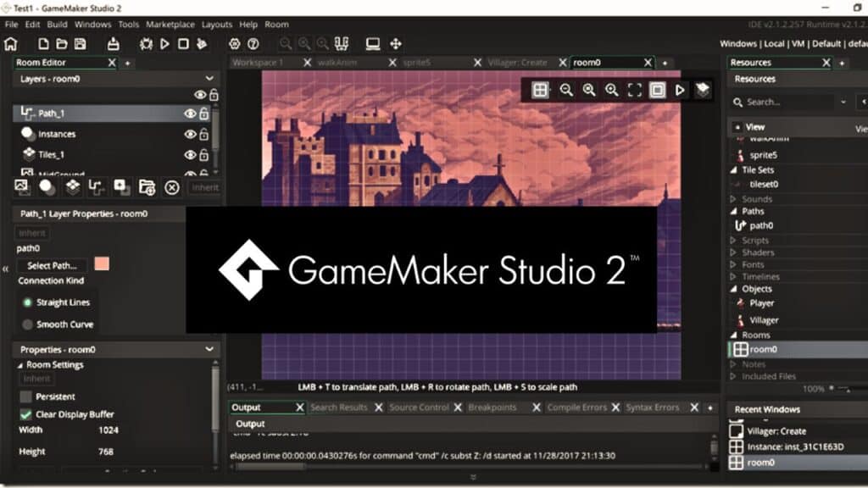Open Game Options gear icon
The image size is (868, 488).
(x=235, y=44)
